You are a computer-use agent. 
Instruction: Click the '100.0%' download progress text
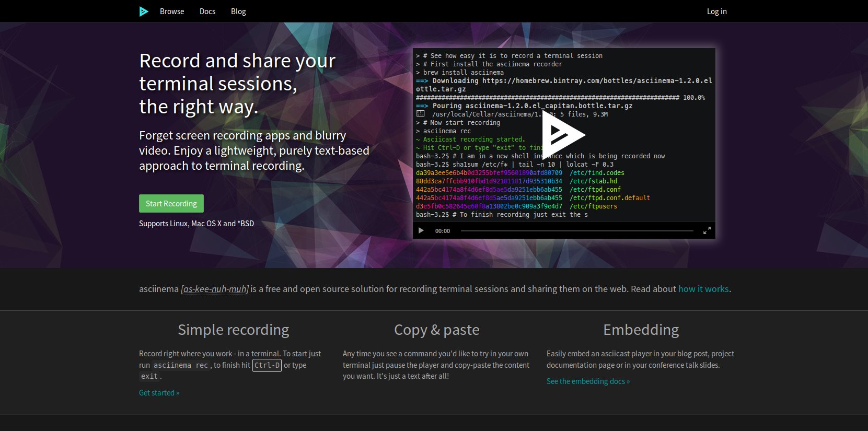click(694, 98)
